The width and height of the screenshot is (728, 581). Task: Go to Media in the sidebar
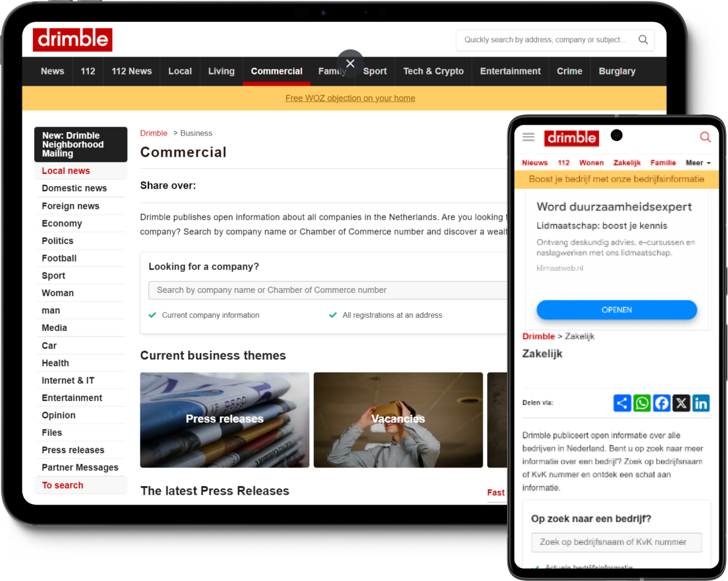click(x=81, y=328)
